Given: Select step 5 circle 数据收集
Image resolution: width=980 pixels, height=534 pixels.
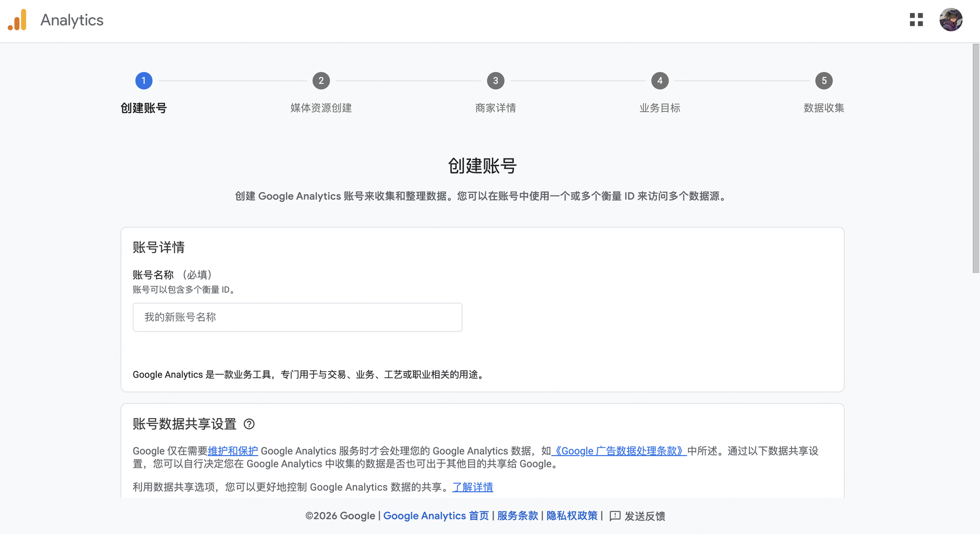Looking at the screenshot, I should (x=824, y=81).
